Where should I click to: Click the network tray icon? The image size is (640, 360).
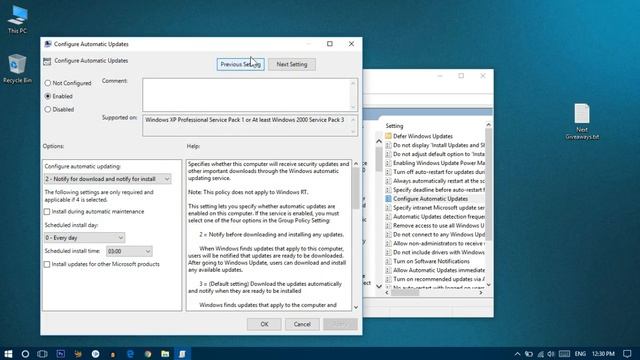(x=540, y=354)
